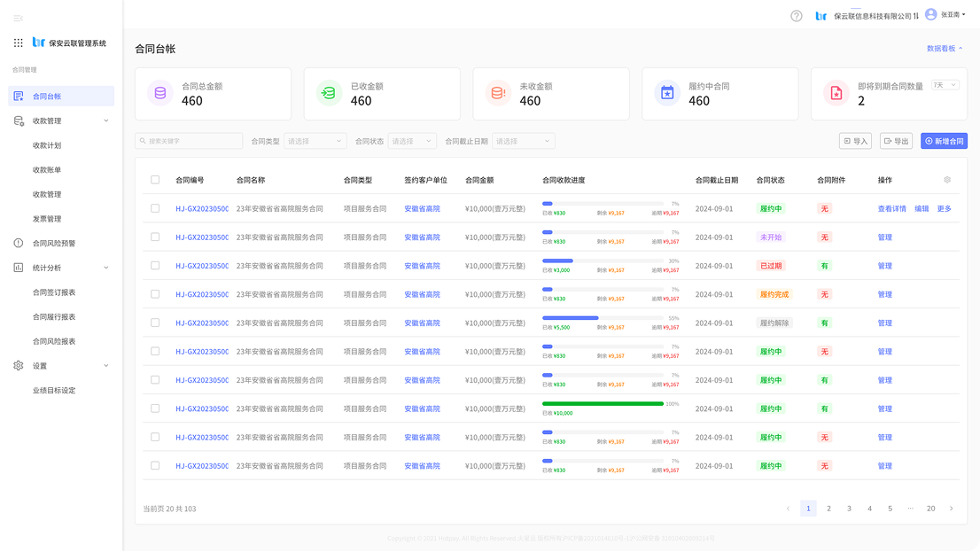
Task: Open 合同签订报表 in the sidebar
Action: pos(54,292)
